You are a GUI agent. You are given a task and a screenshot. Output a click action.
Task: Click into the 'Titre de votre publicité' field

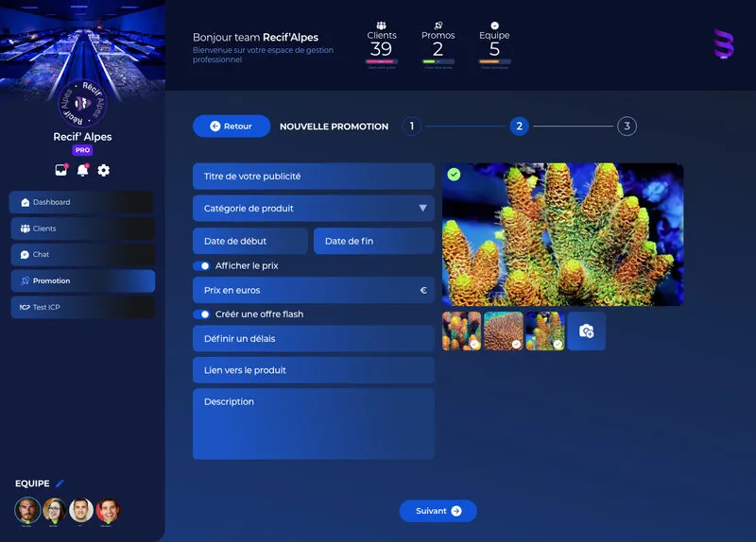pos(313,177)
